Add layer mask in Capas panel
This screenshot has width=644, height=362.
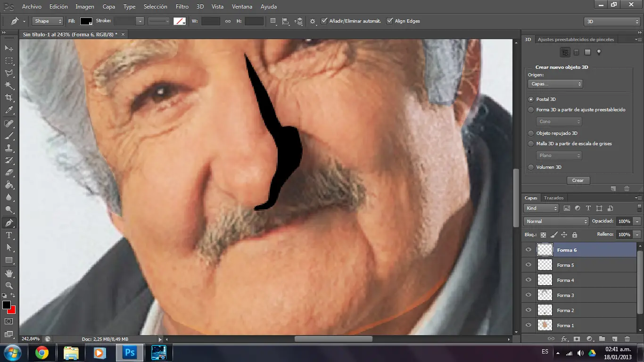[577, 339]
